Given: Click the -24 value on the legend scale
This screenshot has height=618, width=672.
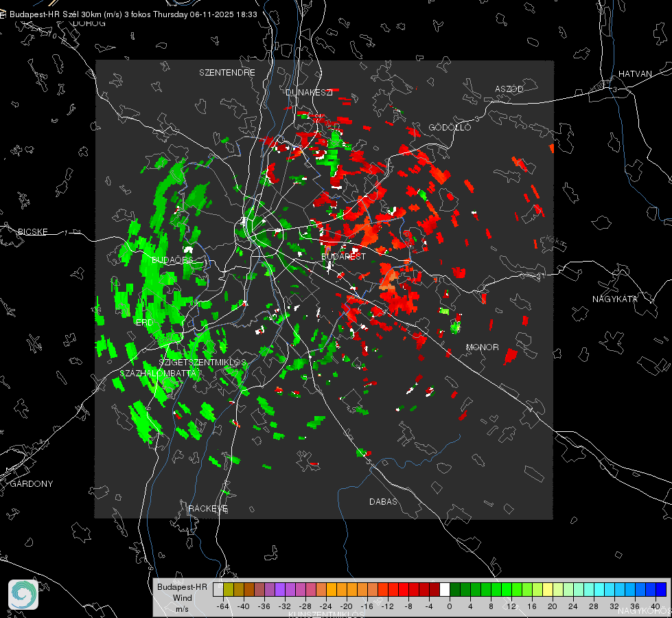Looking at the screenshot, I should (x=326, y=606).
